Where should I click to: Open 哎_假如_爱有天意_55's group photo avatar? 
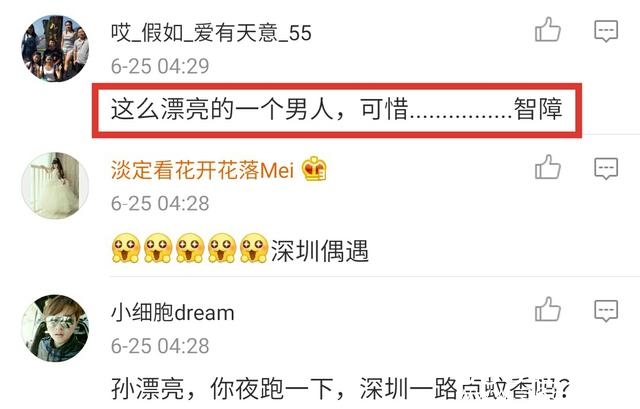[55, 49]
